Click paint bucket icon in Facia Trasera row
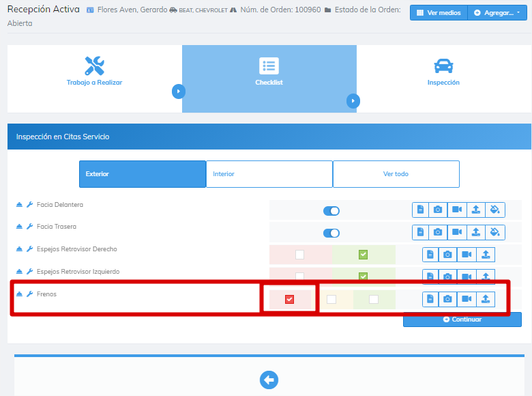The width and height of the screenshot is (532, 396). click(x=495, y=232)
